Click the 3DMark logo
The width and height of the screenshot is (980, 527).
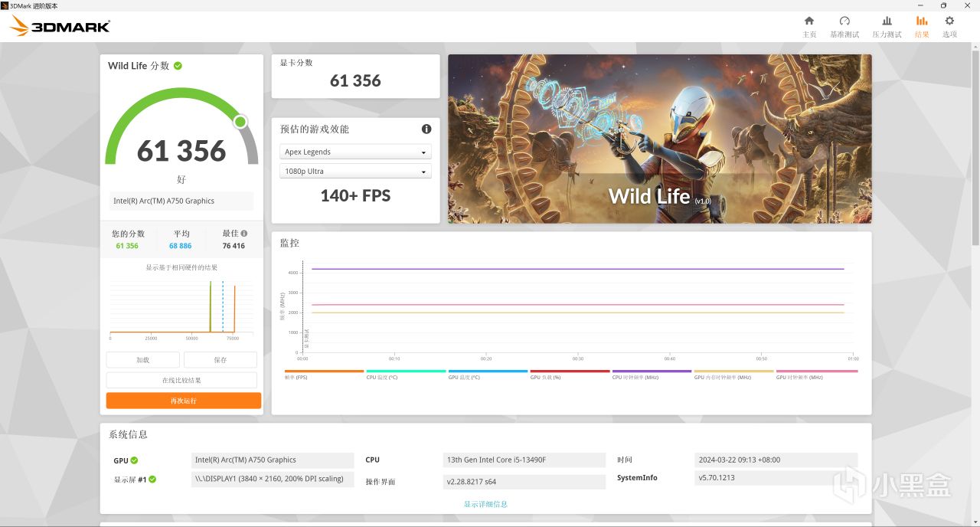click(60, 27)
